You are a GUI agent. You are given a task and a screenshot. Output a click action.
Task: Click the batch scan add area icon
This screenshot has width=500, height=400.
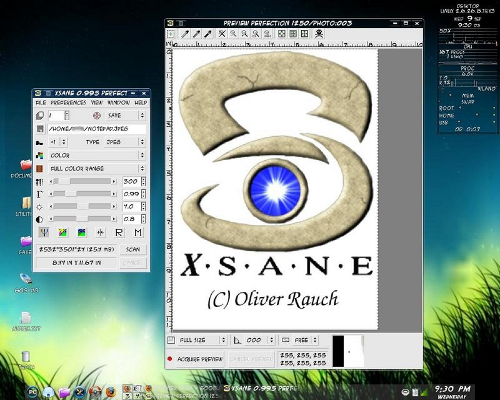point(171,34)
